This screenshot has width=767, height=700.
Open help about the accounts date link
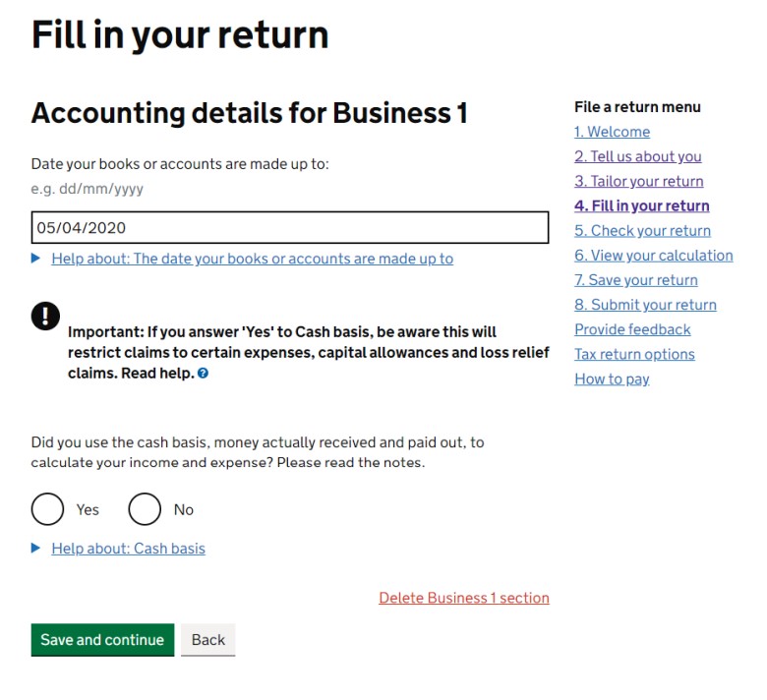pos(253,259)
